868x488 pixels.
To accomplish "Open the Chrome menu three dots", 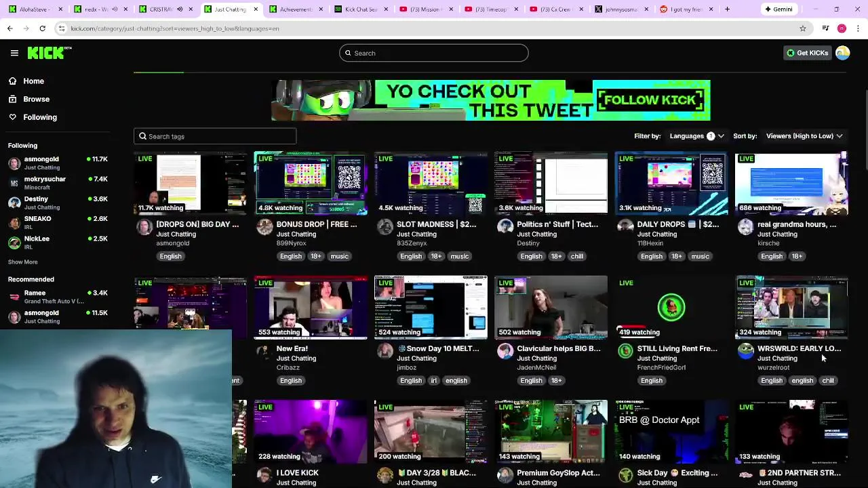I will [858, 28].
